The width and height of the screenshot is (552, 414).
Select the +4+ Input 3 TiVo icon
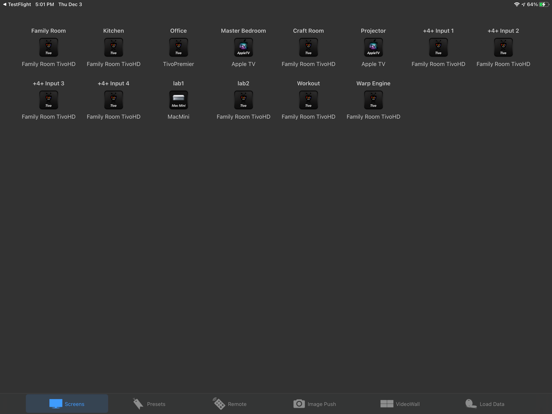tap(49, 100)
